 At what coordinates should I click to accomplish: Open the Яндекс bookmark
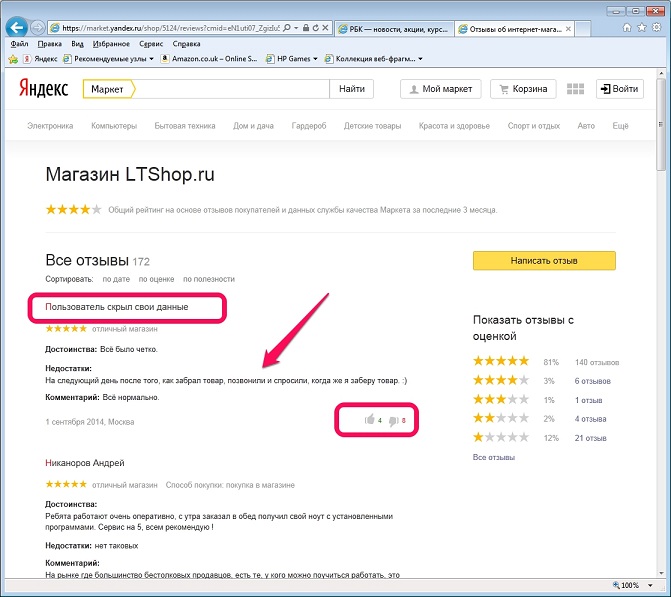[40, 59]
